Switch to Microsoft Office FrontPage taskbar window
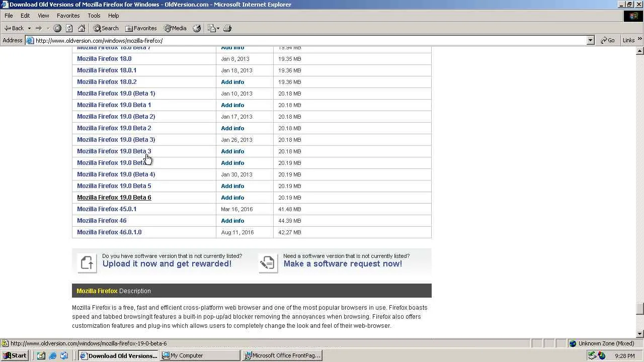The image size is (644, 362). point(282,355)
